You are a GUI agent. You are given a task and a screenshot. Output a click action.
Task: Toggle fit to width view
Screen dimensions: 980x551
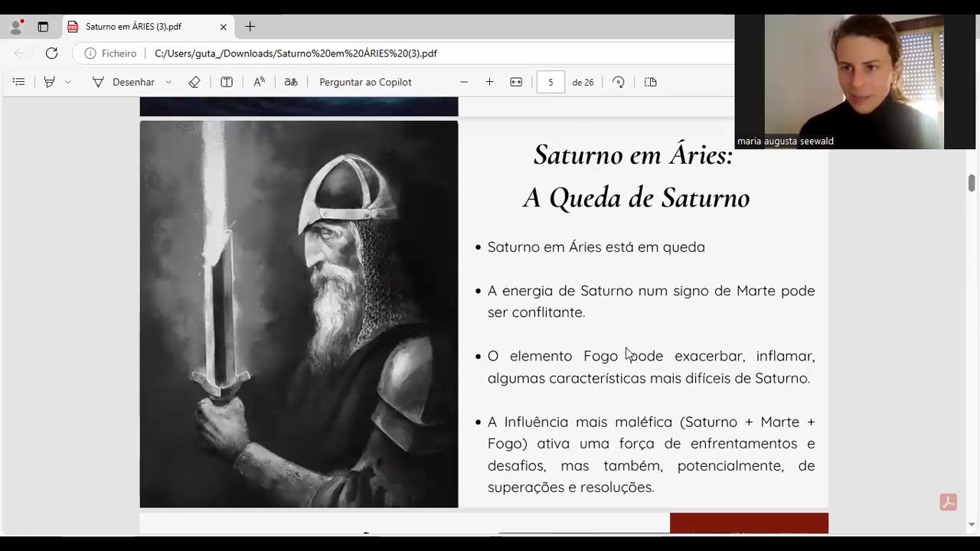pos(516,82)
